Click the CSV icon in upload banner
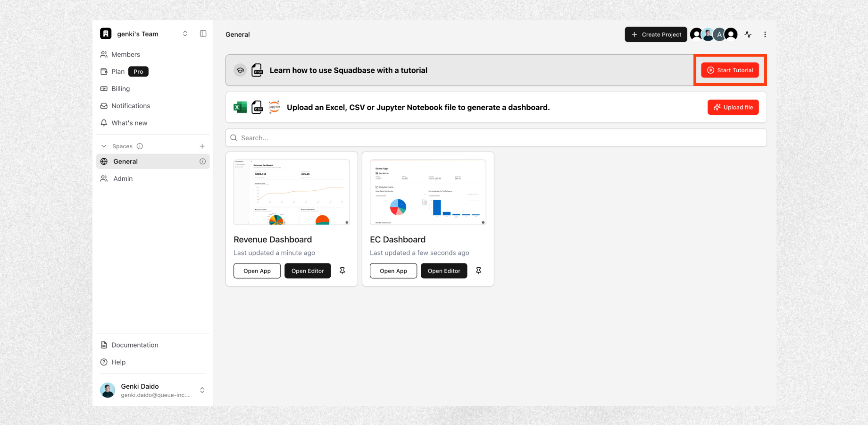The width and height of the screenshot is (868, 425). (x=257, y=107)
